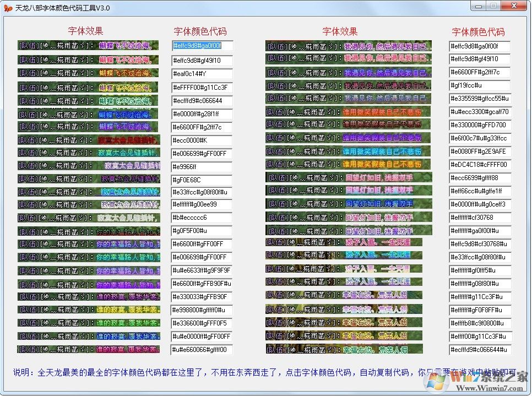Copy the color code #b#cccccc6
The width and height of the screenshot is (532, 396).
(202, 218)
